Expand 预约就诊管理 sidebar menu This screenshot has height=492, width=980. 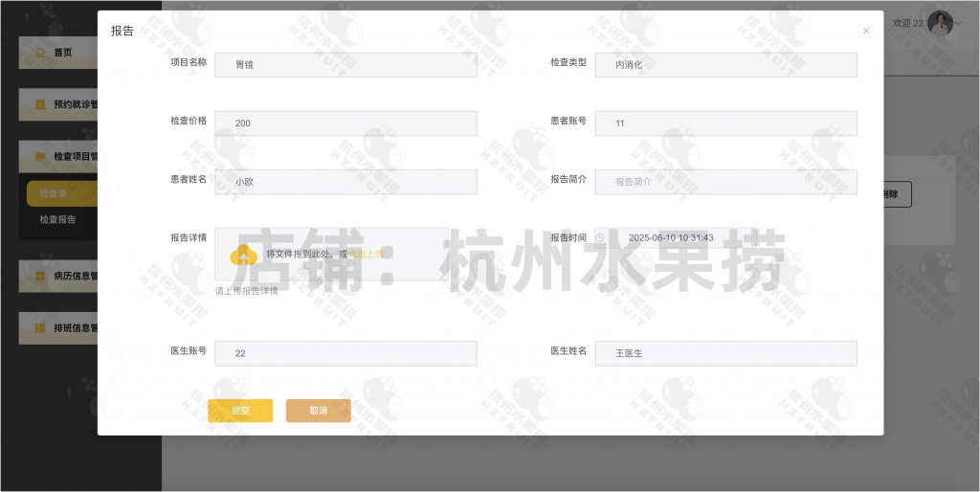[x=58, y=104]
